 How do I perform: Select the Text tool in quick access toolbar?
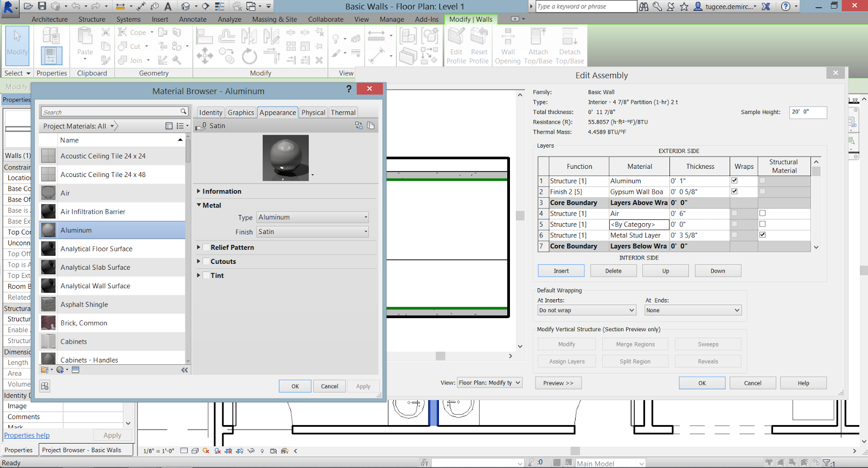168,7
